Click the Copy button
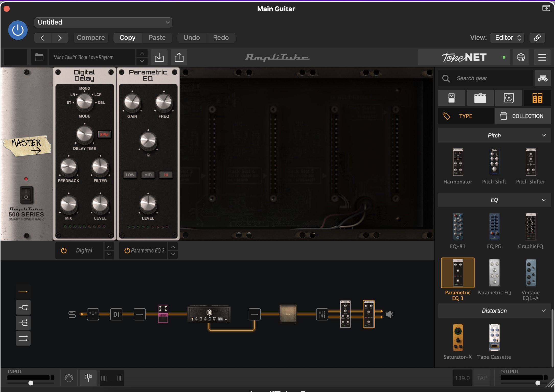Viewport: 555px width, 392px height. (x=128, y=38)
